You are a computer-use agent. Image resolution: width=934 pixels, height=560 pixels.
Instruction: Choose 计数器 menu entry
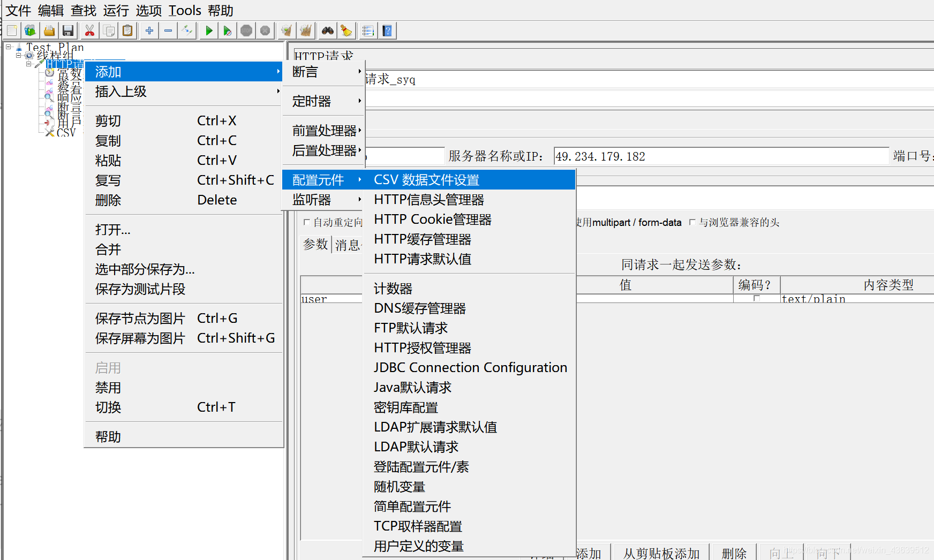click(x=469, y=289)
